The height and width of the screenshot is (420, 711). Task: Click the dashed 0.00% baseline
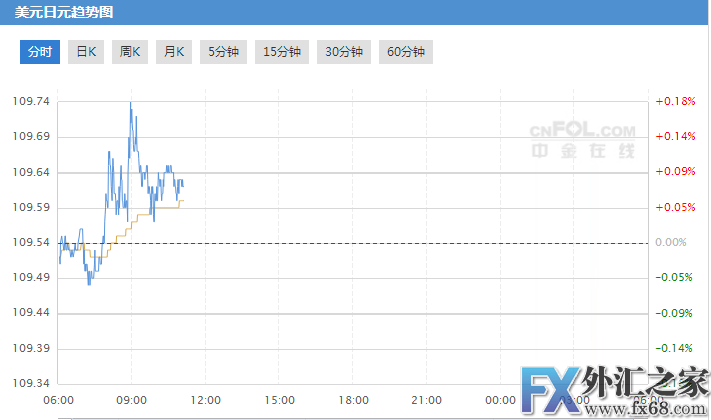[400, 243]
